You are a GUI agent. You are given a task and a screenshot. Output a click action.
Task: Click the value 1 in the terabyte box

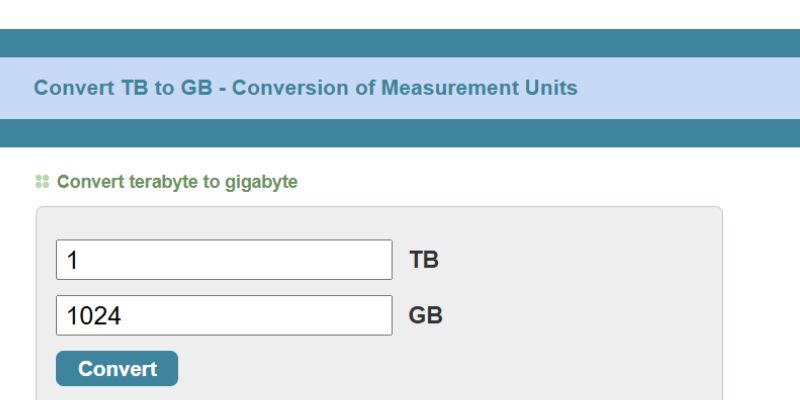point(73,261)
